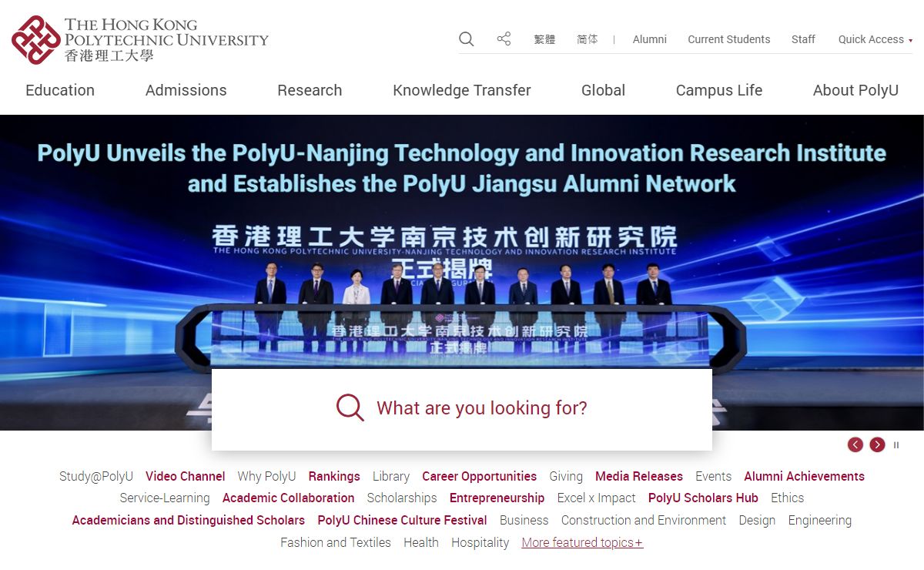The width and height of the screenshot is (924, 570).
Task: Visit PolyU Scholars Hub
Action: (704, 498)
